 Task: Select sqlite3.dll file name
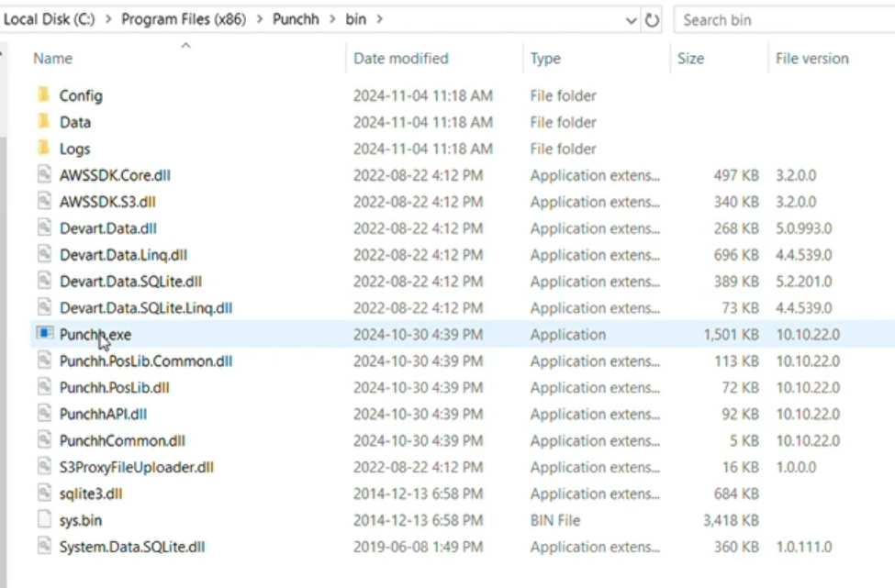[91, 494]
